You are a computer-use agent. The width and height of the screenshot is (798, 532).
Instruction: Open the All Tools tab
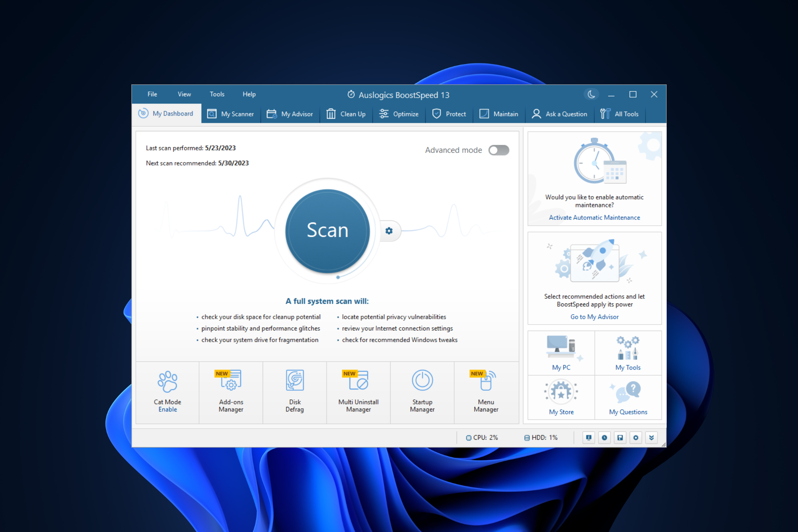(x=620, y=114)
